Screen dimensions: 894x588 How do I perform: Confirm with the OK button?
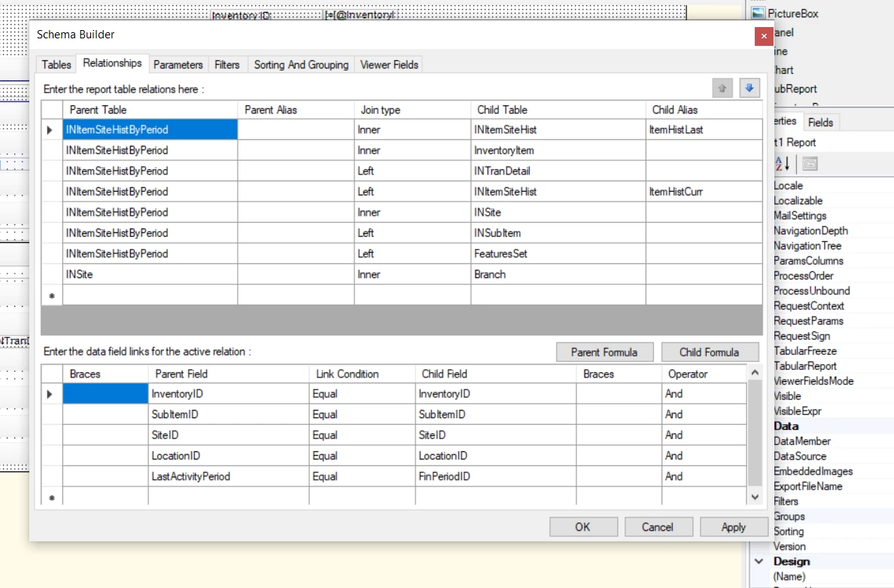point(582,527)
